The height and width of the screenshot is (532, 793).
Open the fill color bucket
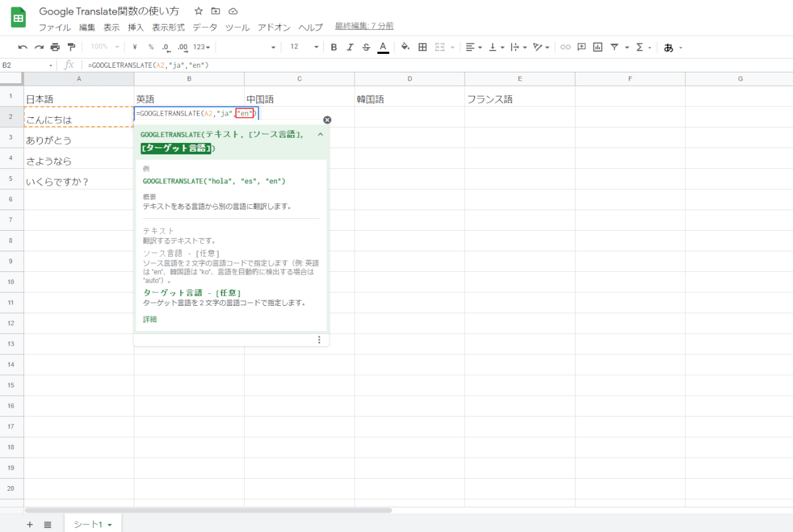405,47
